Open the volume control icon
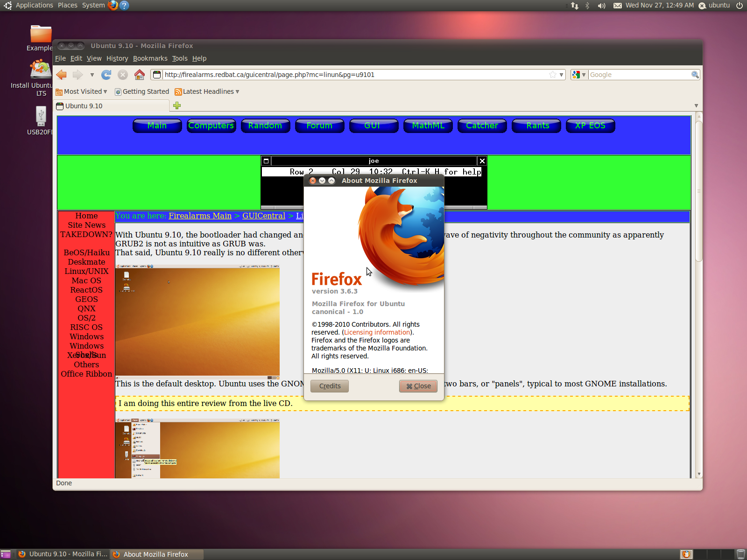 [x=602, y=6]
